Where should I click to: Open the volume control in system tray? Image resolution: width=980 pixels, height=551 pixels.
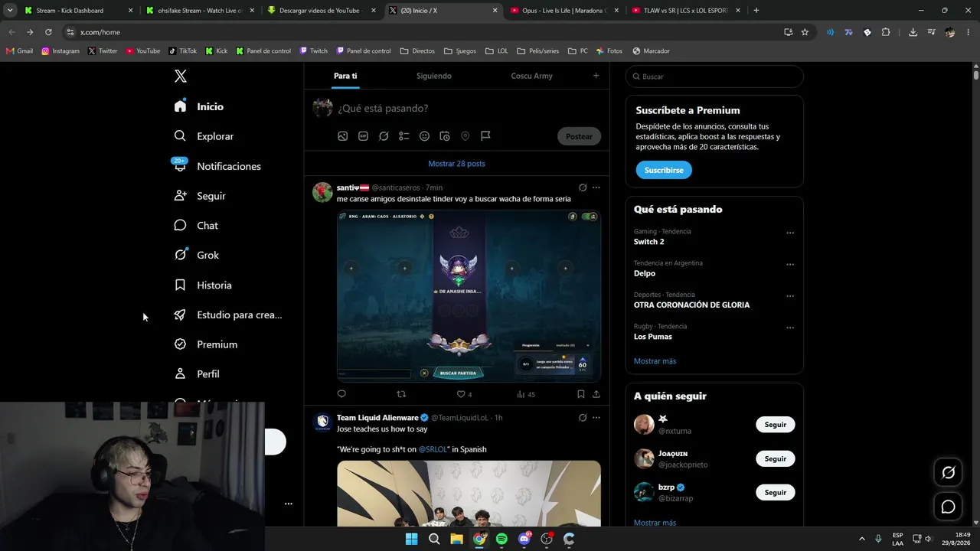[929, 539]
